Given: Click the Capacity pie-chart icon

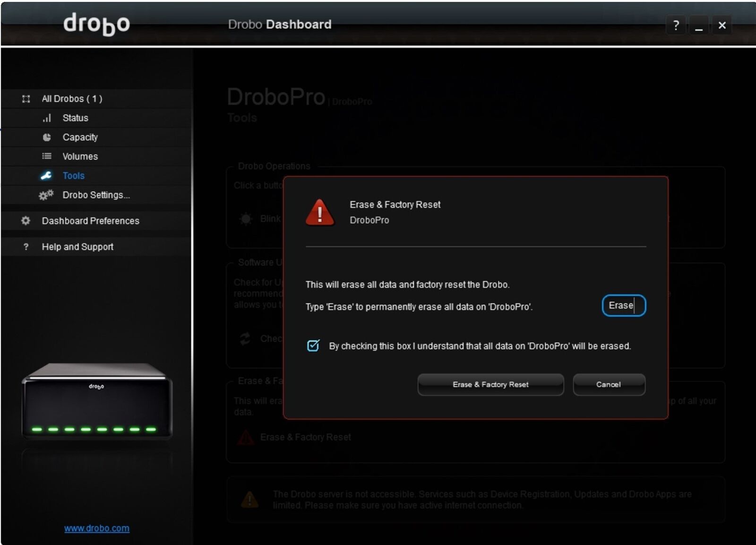Looking at the screenshot, I should [x=47, y=138].
